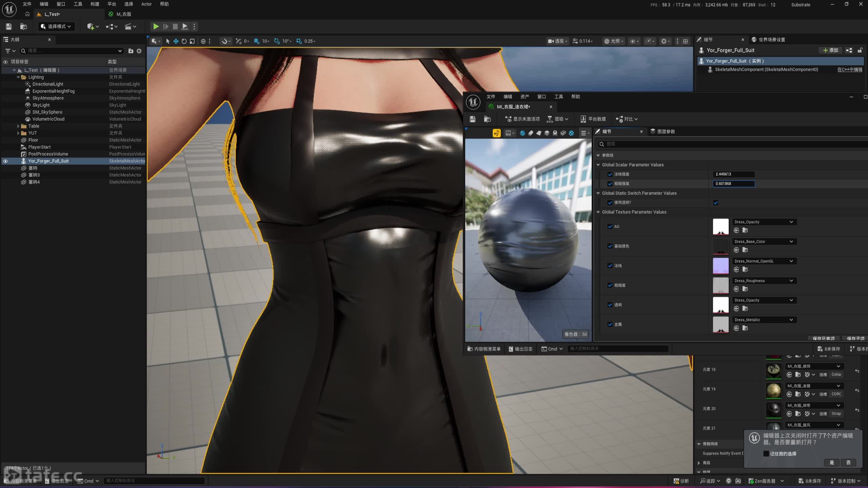
Task: Toggle the world/local coordinate globe icon
Action: point(203,41)
